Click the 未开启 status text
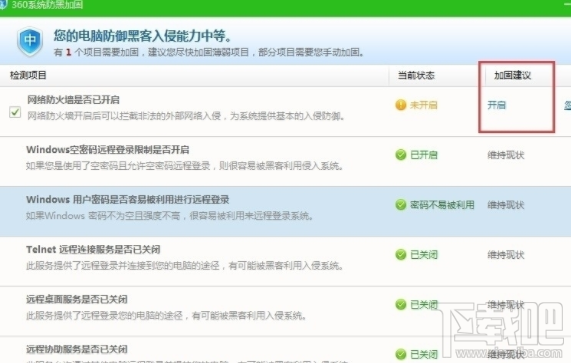 click(x=424, y=105)
